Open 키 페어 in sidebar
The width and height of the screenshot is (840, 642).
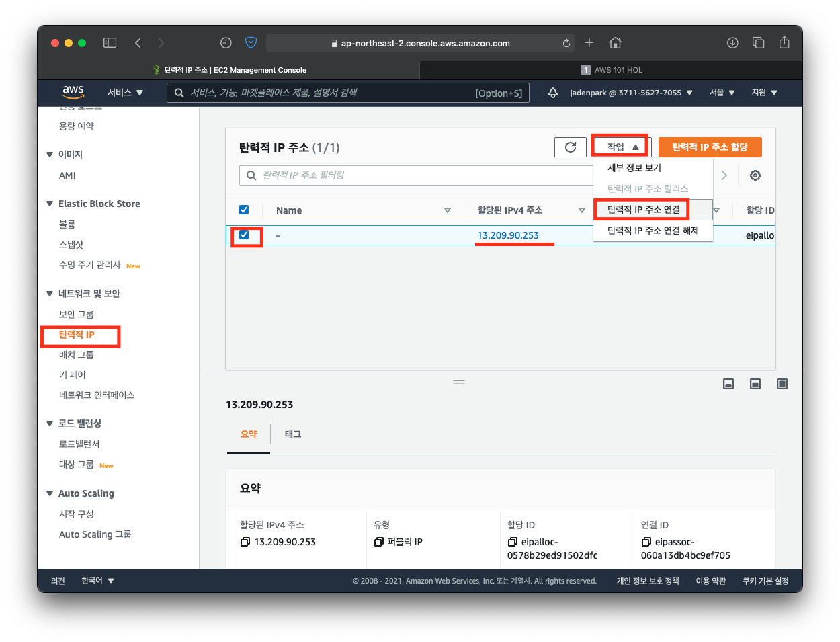[x=73, y=375]
